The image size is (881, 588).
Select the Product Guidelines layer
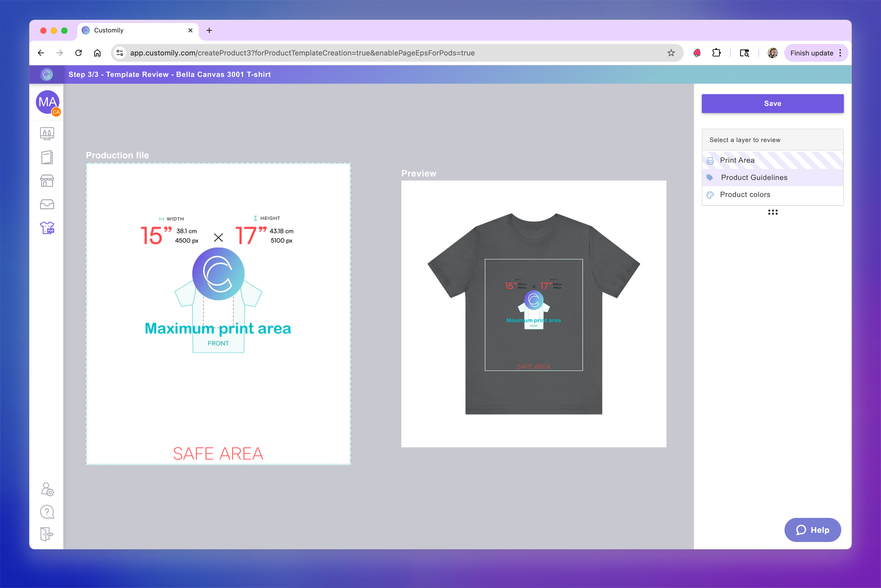tap(754, 177)
